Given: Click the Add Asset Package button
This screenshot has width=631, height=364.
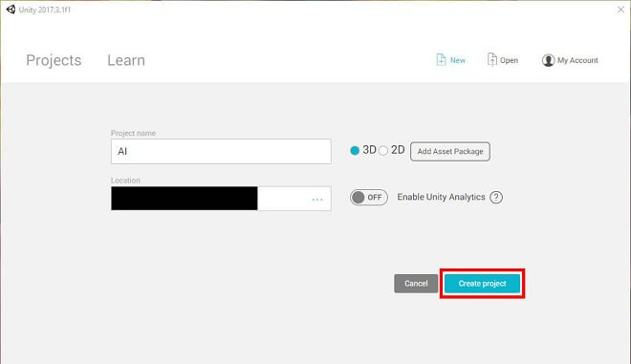Looking at the screenshot, I should click(450, 151).
